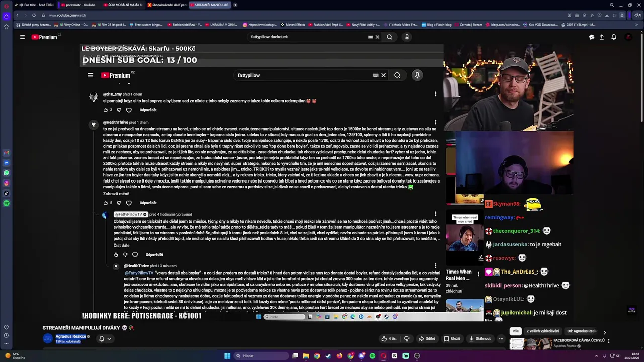Open File Explorer from the taskbar
This screenshot has width=644, height=362.
click(x=306, y=356)
